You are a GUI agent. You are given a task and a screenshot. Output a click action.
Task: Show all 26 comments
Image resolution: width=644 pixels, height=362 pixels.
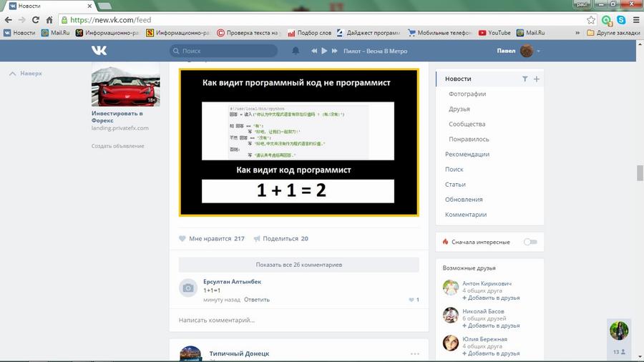pyautogui.click(x=298, y=265)
